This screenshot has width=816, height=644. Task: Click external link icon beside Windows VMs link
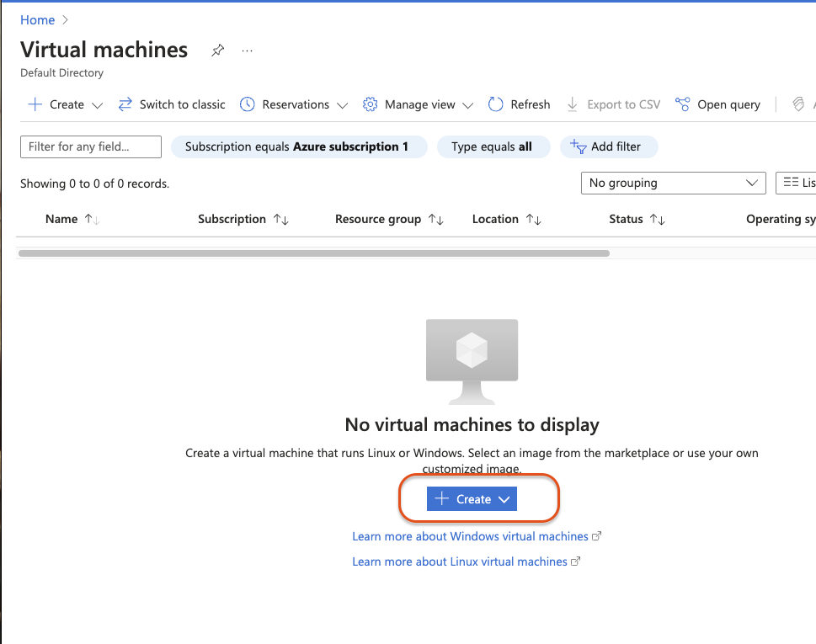click(x=596, y=535)
